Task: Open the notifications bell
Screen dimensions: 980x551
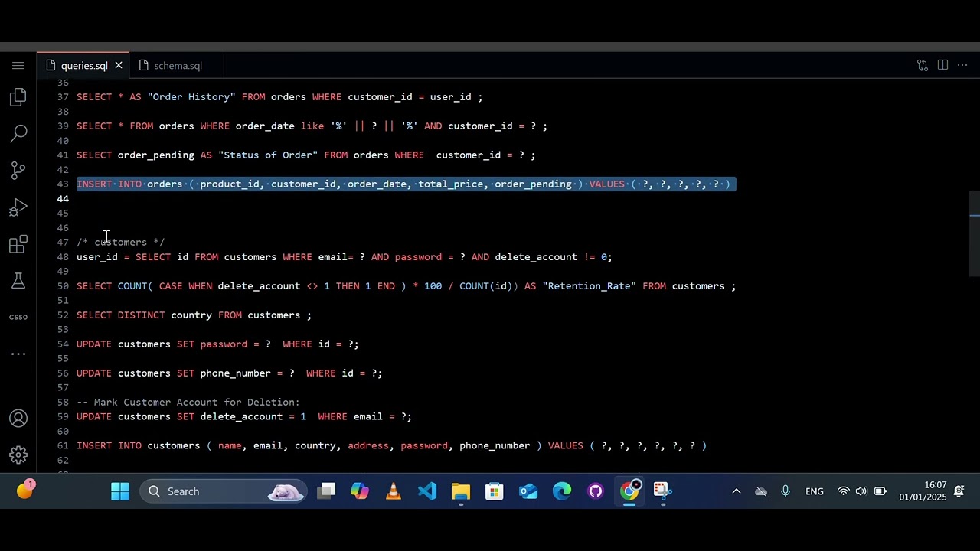Action: [x=959, y=491]
